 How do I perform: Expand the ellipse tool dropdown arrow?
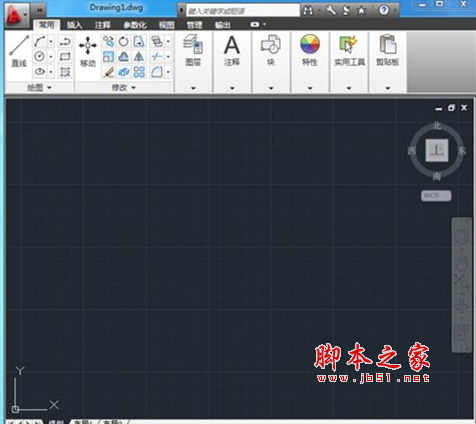click(x=51, y=72)
